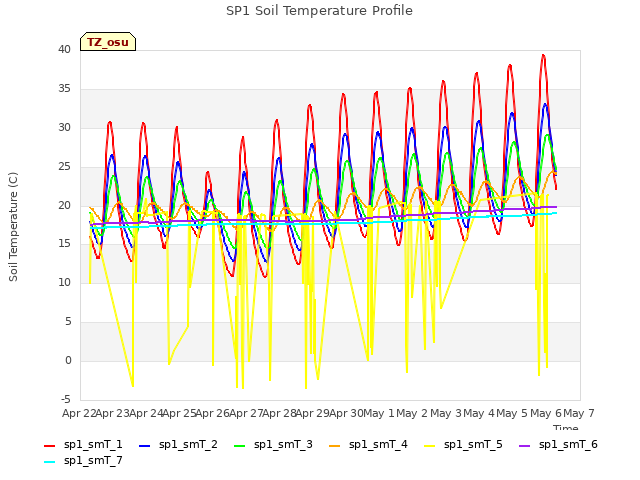Click the y-axis tick label 15
Viewport: 640px width, 480px height.
[x=64, y=244]
